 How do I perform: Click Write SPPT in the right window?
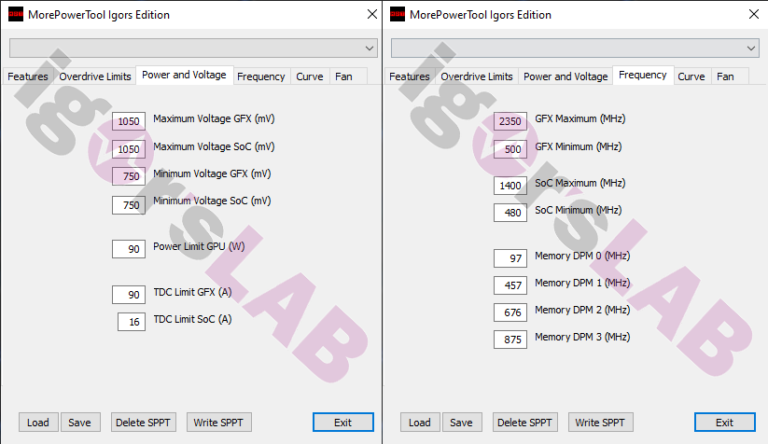[x=600, y=422]
